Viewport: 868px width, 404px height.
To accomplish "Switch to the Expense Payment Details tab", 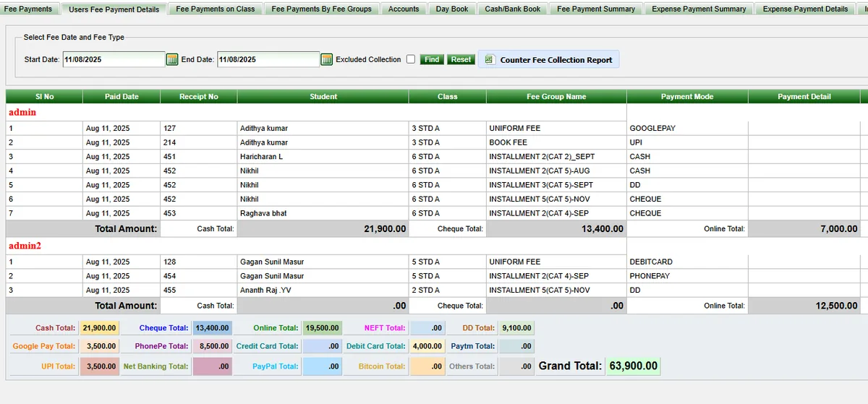I will [805, 9].
